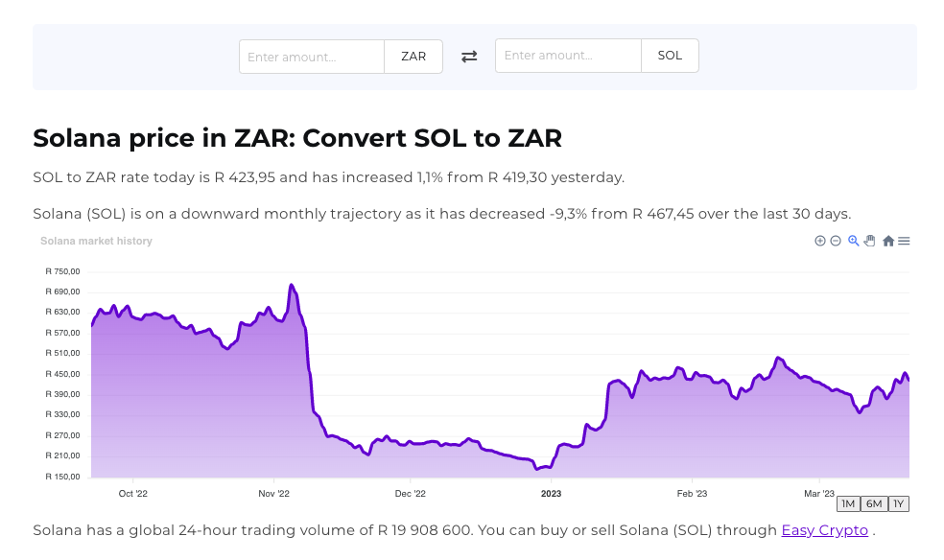Viewport: 944px width, 560px height.
Task: Open the ZAR currency selector
Action: pyautogui.click(x=413, y=56)
